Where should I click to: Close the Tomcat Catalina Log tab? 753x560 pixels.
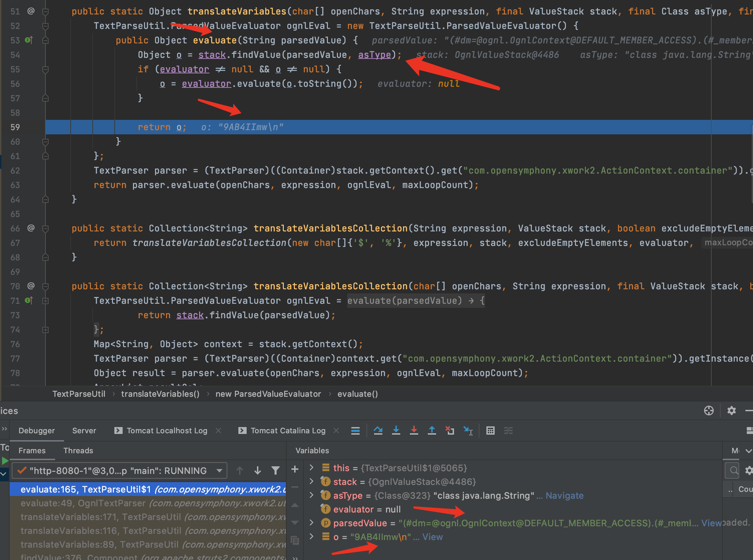pyautogui.click(x=337, y=431)
